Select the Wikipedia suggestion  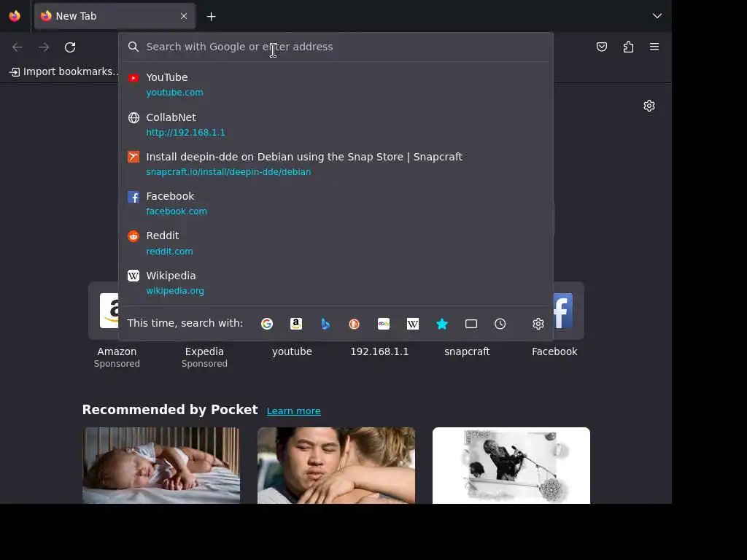[336, 283]
